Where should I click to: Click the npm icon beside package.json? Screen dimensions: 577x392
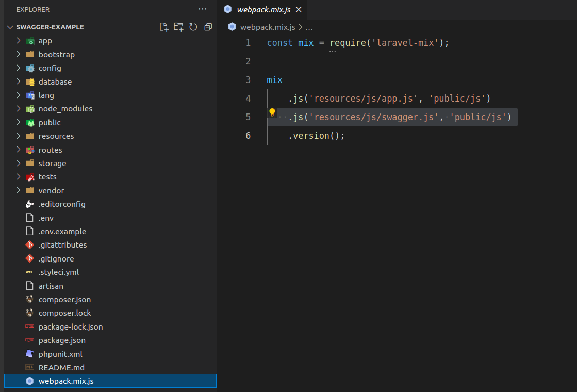[x=30, y=340]
